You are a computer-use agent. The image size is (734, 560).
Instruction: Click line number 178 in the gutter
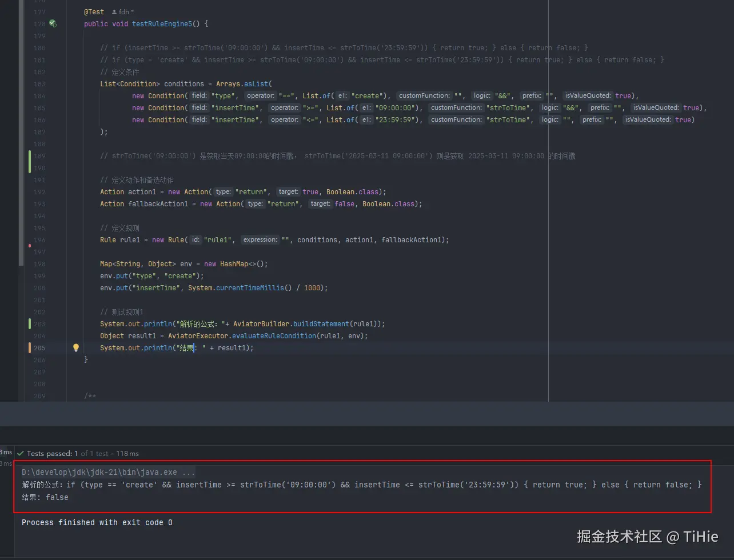[39, 23]
